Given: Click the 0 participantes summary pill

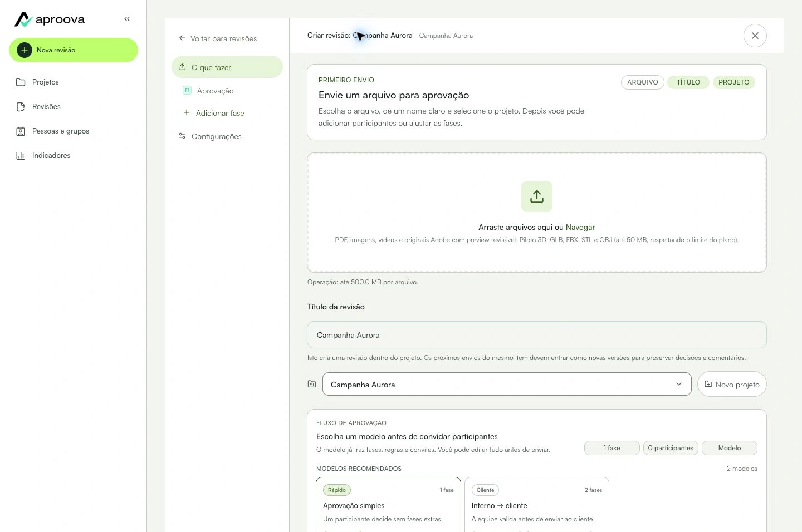Looking at the screenshot, I should coord(671,448).
